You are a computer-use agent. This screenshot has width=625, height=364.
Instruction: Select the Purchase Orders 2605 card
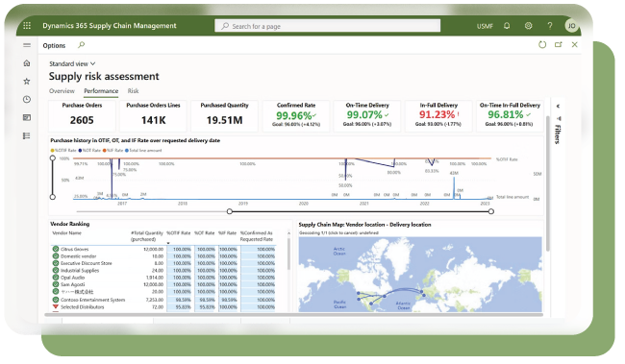(x=82, y=115)
